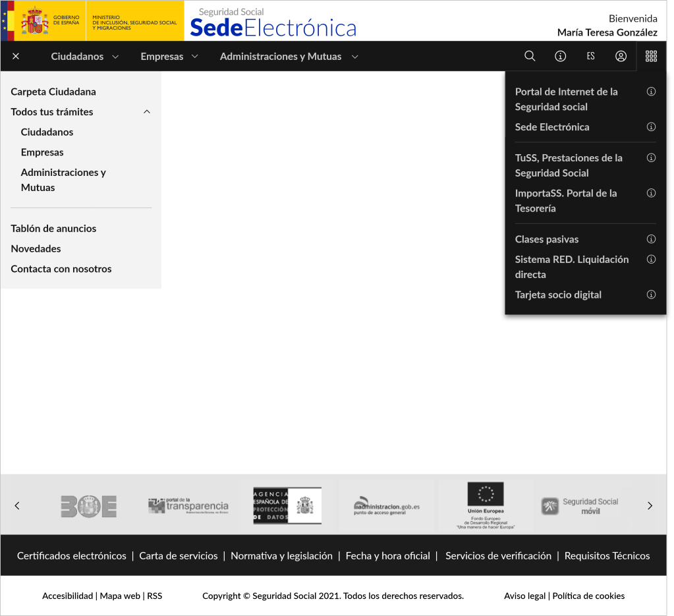This screenshot has width=674, height=616.
Task: Click the information icon in navbar
Action: coord(561,56)
